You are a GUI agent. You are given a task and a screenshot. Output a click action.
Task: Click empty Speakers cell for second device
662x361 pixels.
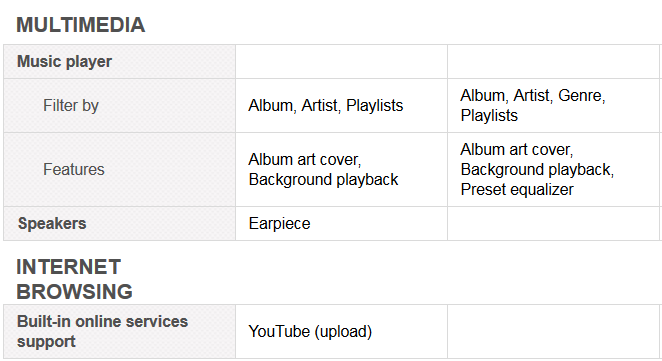[x=553, y=224]
